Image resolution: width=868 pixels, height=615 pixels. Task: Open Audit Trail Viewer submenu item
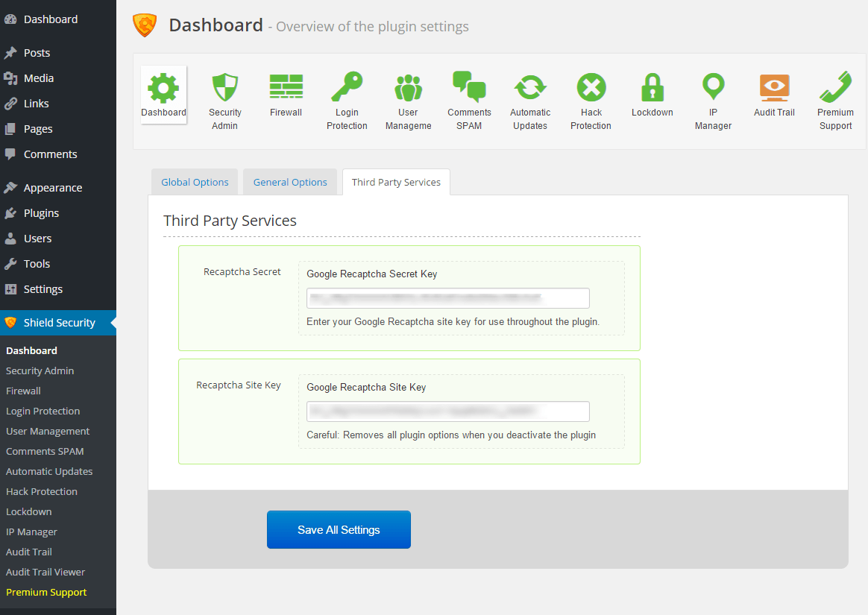(x=45, y=573)
